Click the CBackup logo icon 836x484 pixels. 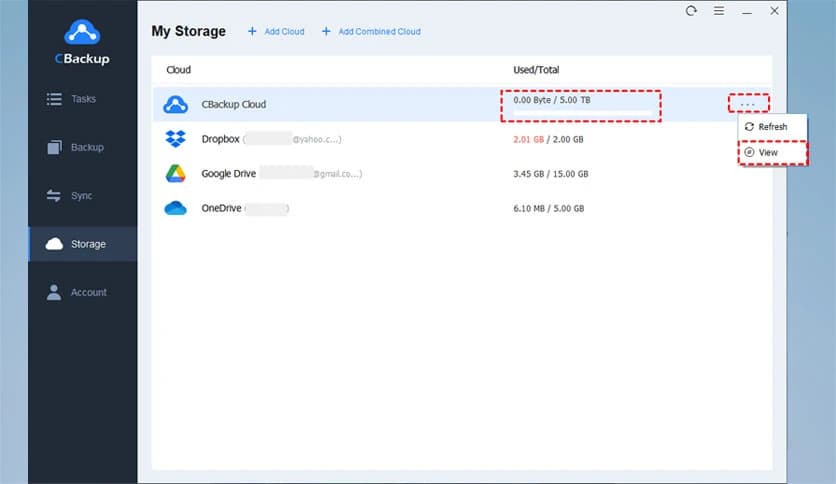[x=82, y=33]
